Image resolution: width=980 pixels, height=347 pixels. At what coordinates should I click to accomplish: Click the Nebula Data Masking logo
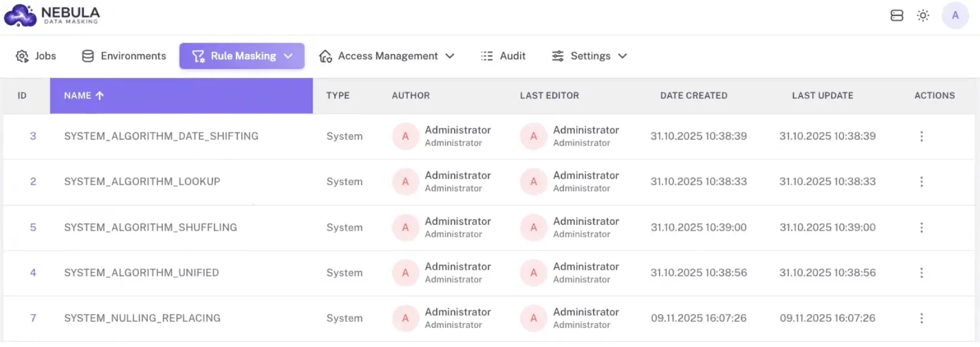(52, 15)
